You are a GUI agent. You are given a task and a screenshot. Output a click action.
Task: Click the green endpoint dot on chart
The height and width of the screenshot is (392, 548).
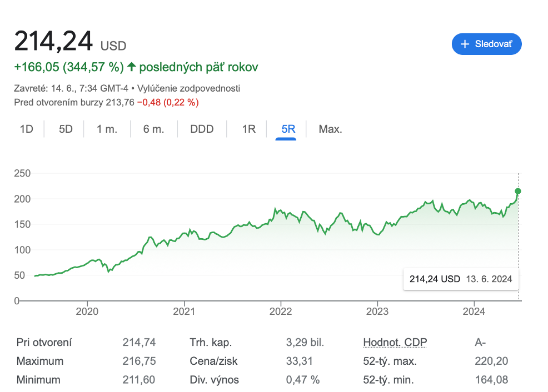[x=518, y=191]
